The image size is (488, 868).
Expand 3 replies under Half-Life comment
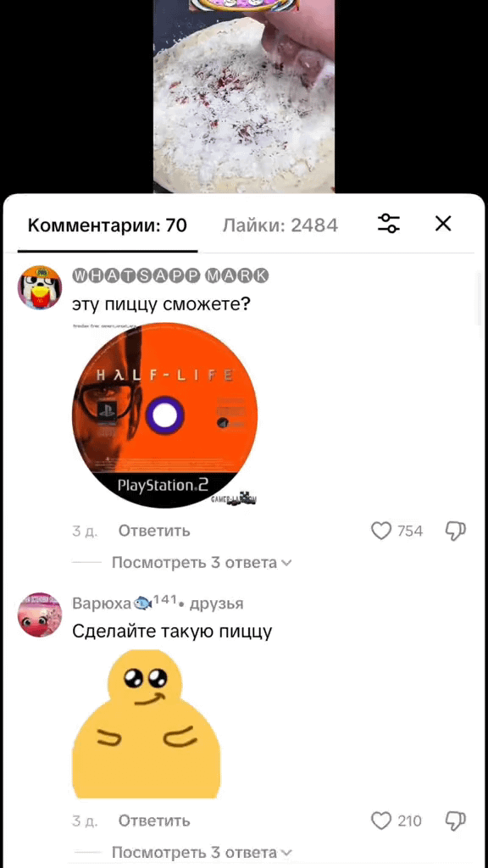[202, 563]
